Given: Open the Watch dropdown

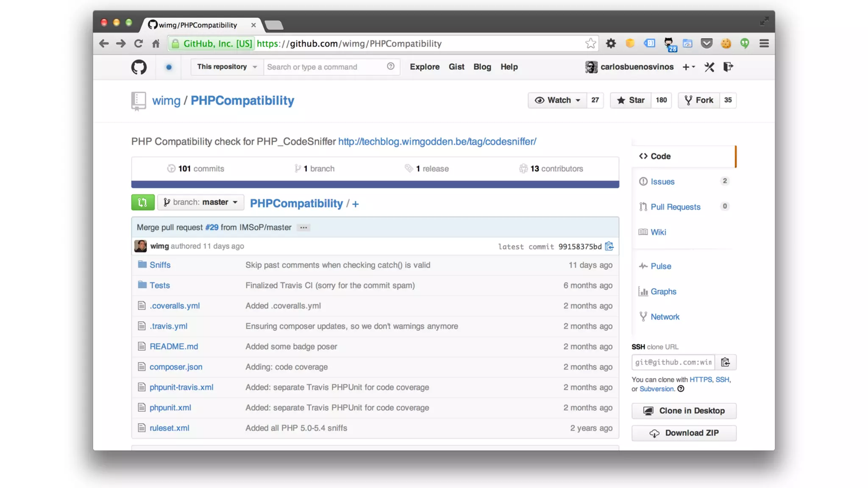Looking at the screenshot, I should tap(557, 100).
